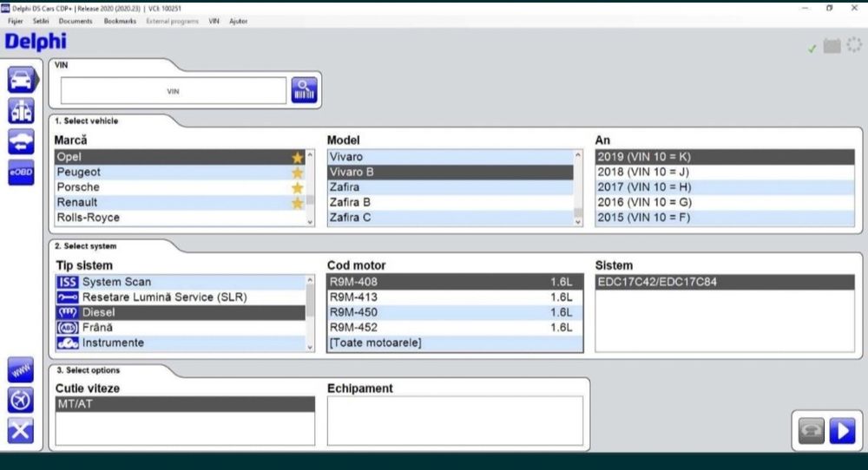Click the Delphi logo

[x=36, y=42]
